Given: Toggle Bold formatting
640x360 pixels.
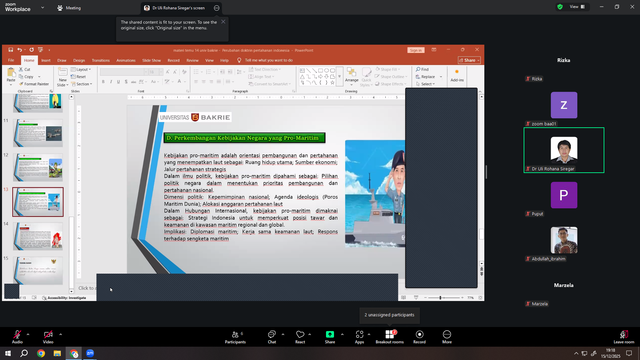Looking at the screenshot, I should point(103,82).
